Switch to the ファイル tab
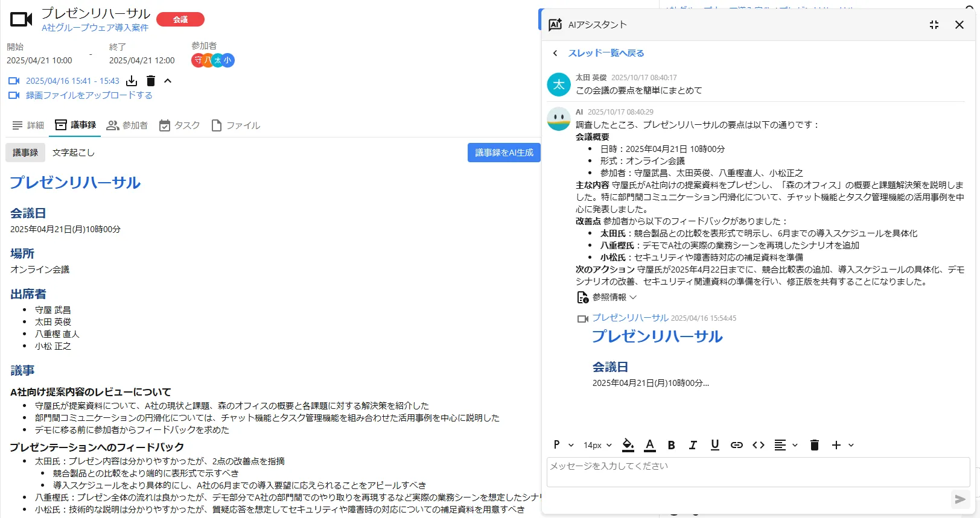The height and width of the screenshot is (518, 980). [236, 125]
